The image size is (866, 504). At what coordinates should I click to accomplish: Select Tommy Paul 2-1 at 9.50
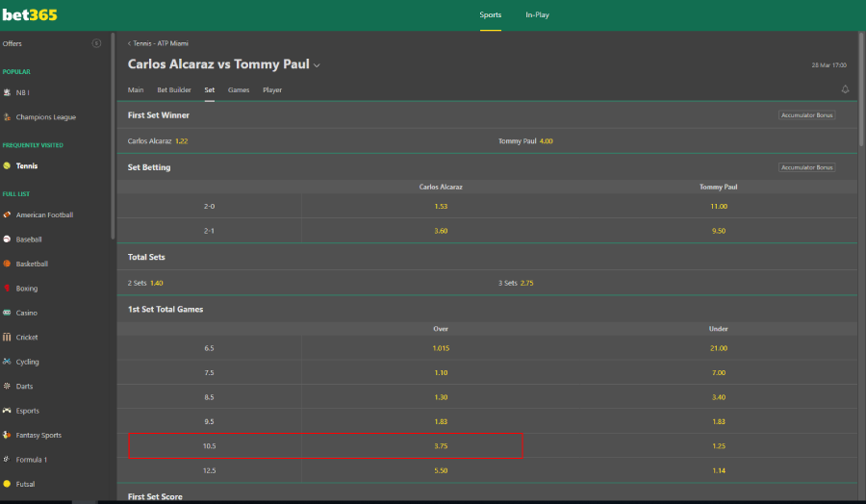pyautogui.click(x=719, y=231)
